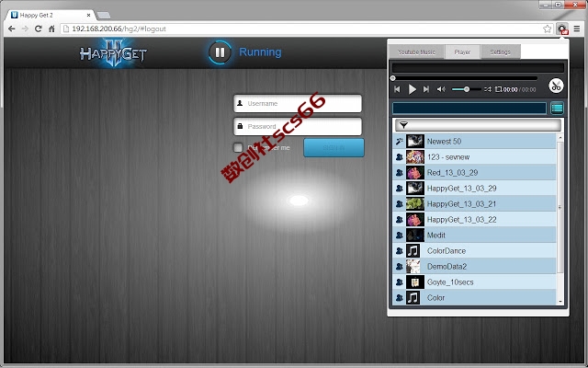The image size is (588, 368).
Task: Open the HappyGet_13_03_29 playlist
Action: (474, 188)
